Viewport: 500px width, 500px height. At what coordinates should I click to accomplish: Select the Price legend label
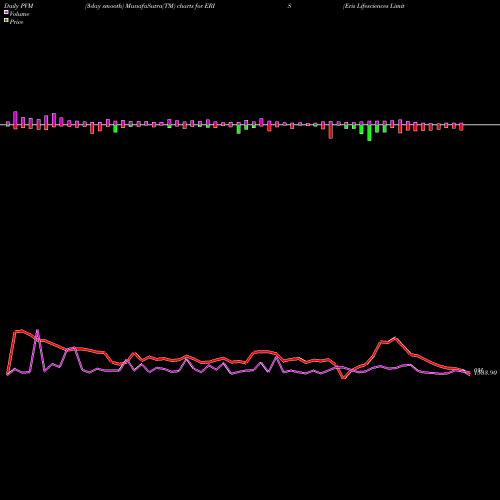click(16, 22)
